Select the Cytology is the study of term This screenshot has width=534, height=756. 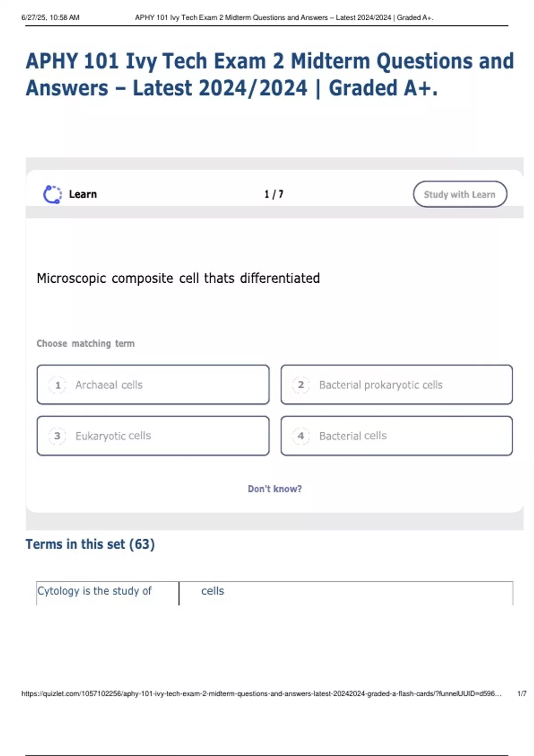[x=94, y=591]
